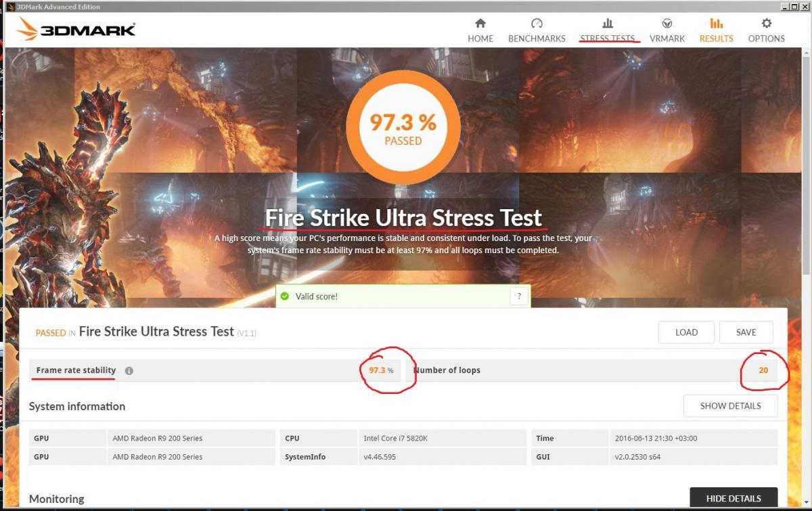Click the 'Monitoring' heading
This screenshot has height=511, width=812.
click(57, 499)
